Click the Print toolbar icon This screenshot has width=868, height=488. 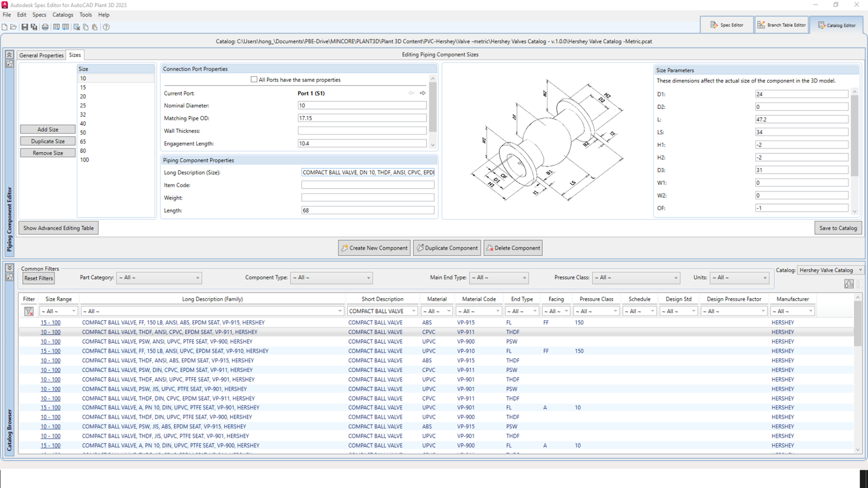coord(45,27)
